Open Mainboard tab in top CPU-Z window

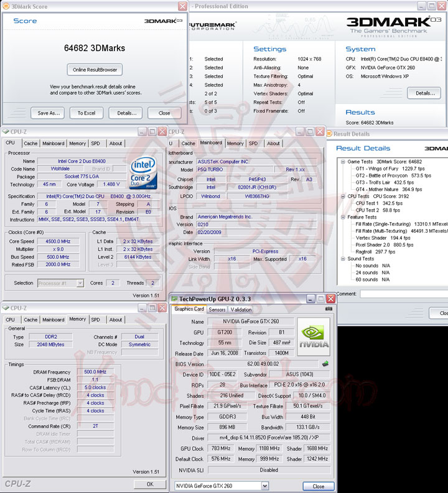click(x=53, y=143)
